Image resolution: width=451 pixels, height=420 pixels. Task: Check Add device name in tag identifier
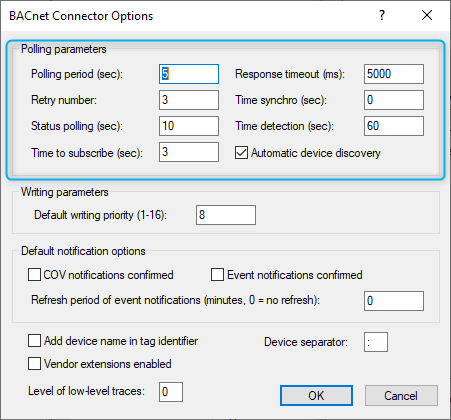[x=34, y=341]
